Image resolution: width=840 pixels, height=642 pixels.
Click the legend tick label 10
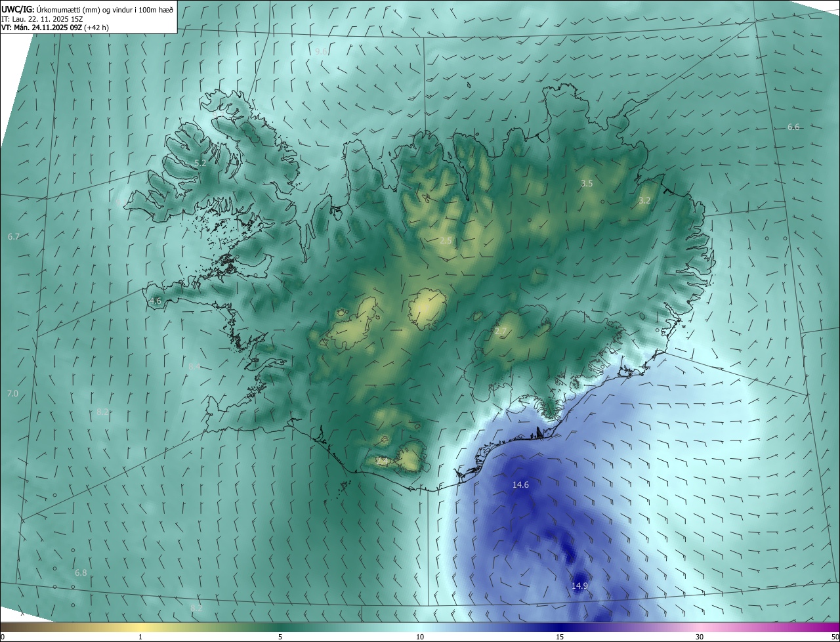[x=420, y=637]
